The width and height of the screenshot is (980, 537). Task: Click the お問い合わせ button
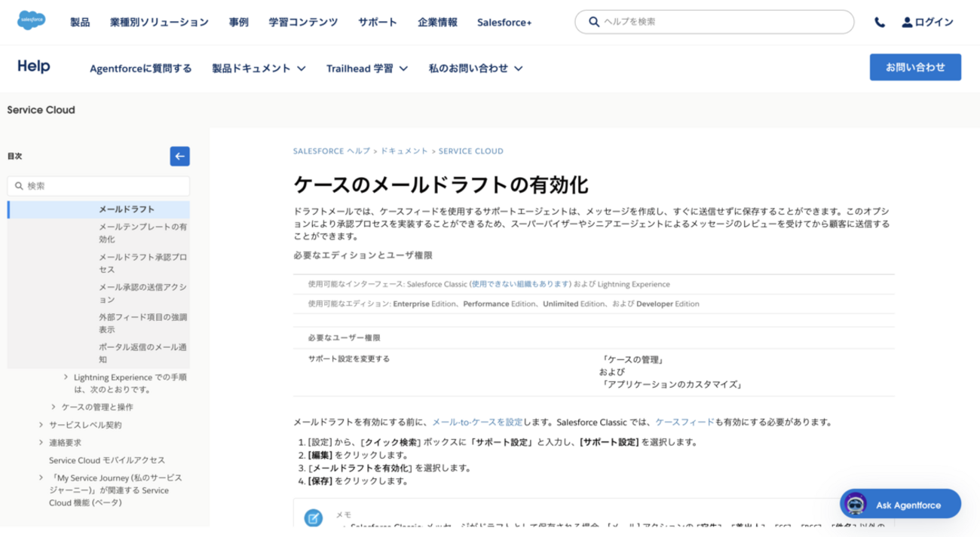coord(915,67)
